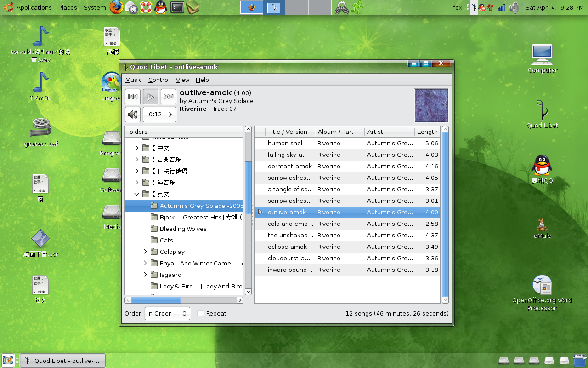Open the View menu

click(x=182, y=80)
